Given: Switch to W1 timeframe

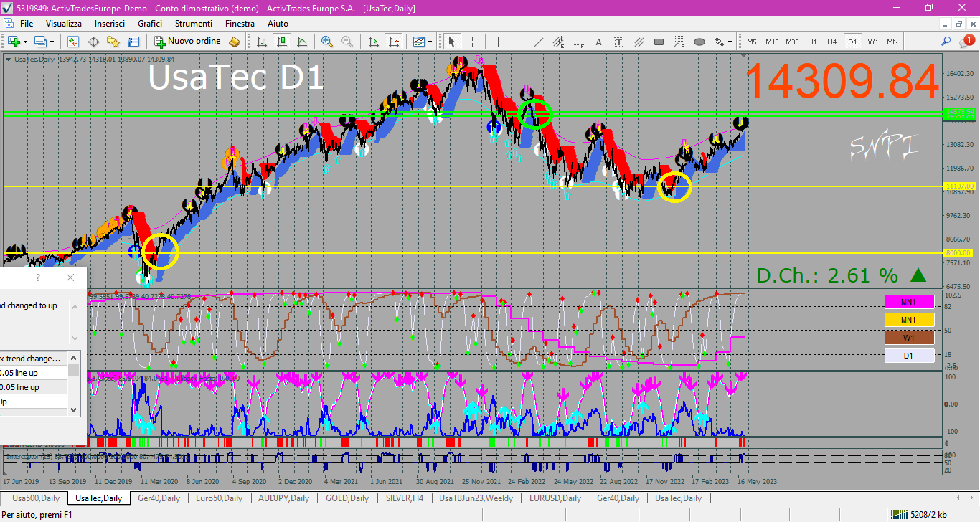Looking at the screenshot, I should 872,42.
